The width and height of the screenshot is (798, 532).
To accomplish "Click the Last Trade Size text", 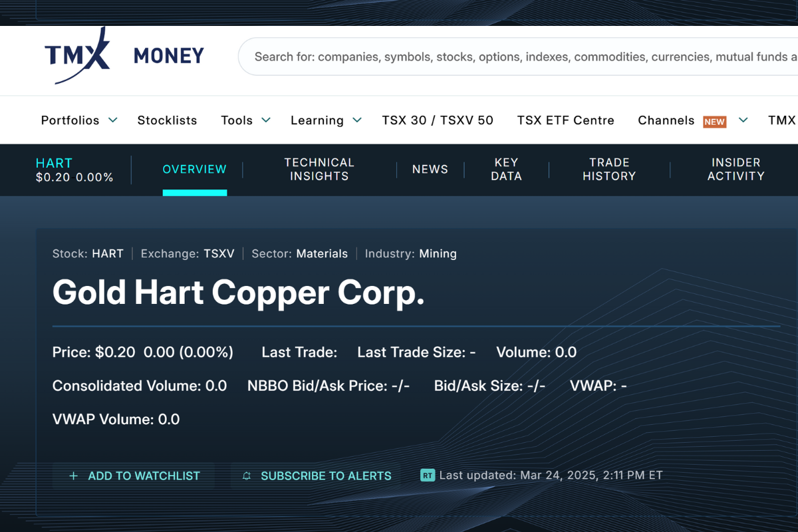I will click(416, 352).
